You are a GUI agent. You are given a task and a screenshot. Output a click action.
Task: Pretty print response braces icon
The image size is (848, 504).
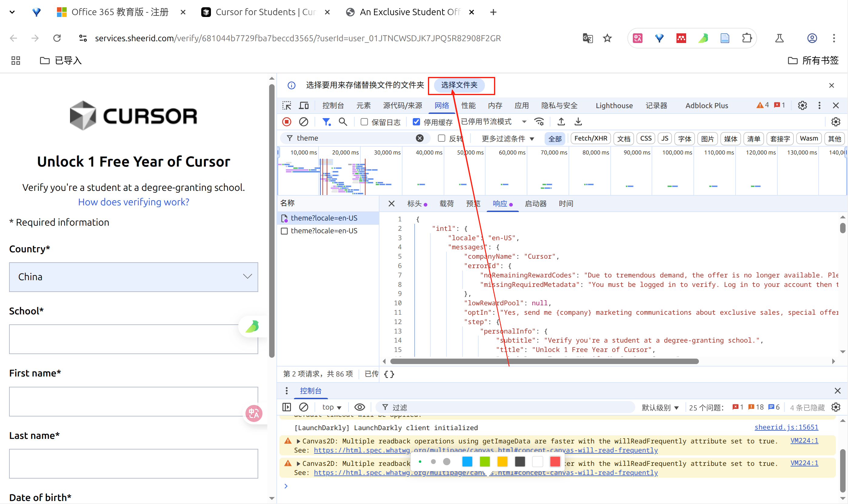[x=389, y=374]
